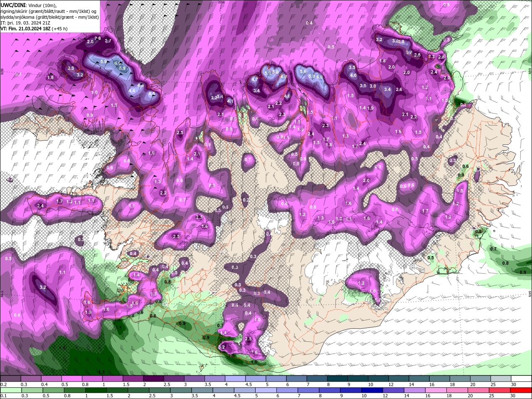Select the '30' label on the lower legend row
The image size is (532, 399).
click(x=512, y=395)
